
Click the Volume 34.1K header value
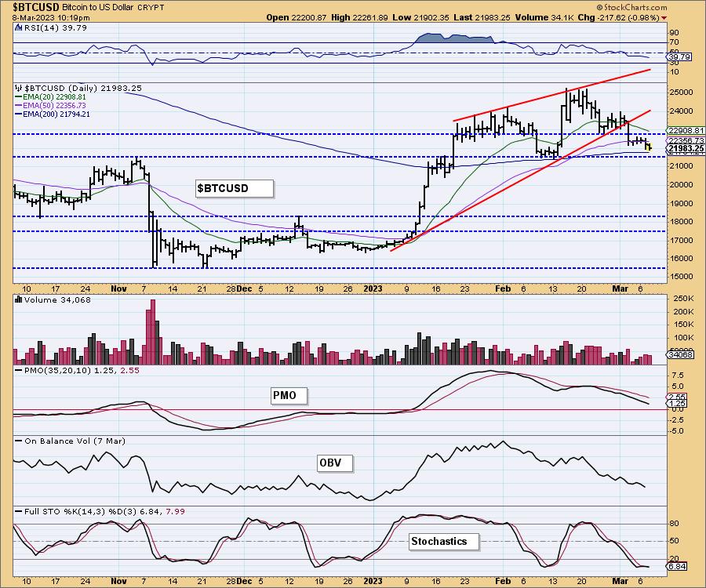coord(544,17)
